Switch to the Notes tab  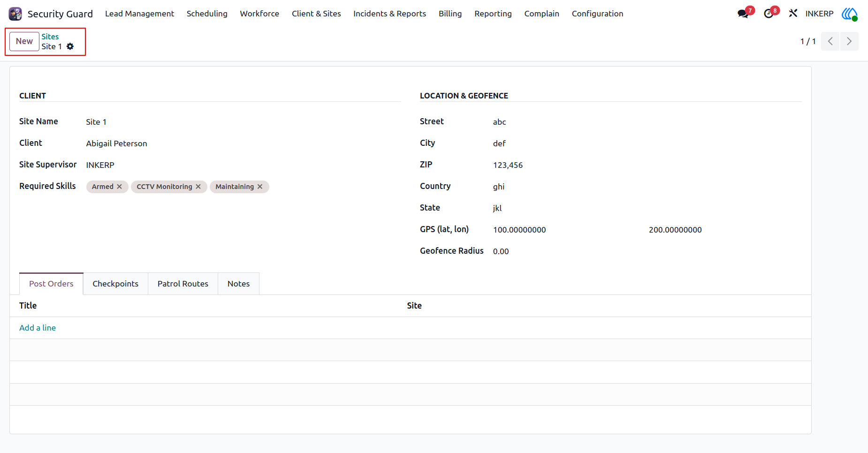pos(238,284)
